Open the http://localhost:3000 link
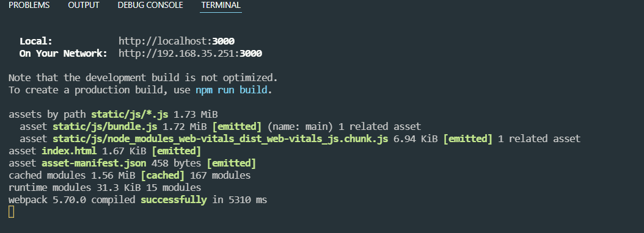Image resolution: width=644 pixels, height=233 pixels. pos(177,41)
